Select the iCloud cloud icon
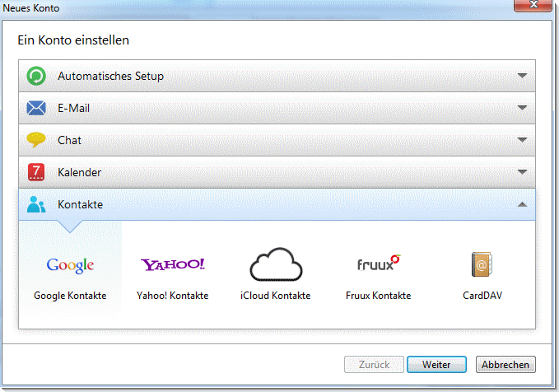The height and width of the screenshot is (392, 559). (276, 264)
